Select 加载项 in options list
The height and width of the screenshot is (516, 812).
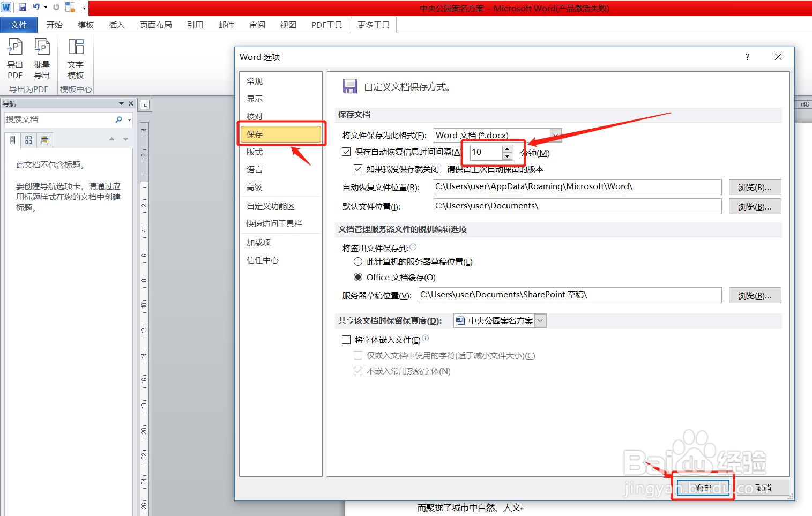point(280,243)
